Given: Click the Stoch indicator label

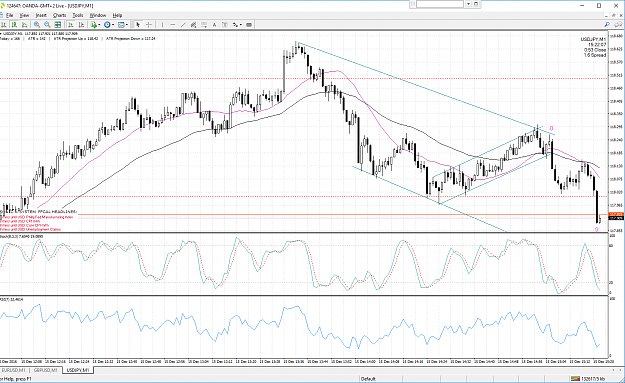Looking at the screenshot, I should click(x=22, y=236).
